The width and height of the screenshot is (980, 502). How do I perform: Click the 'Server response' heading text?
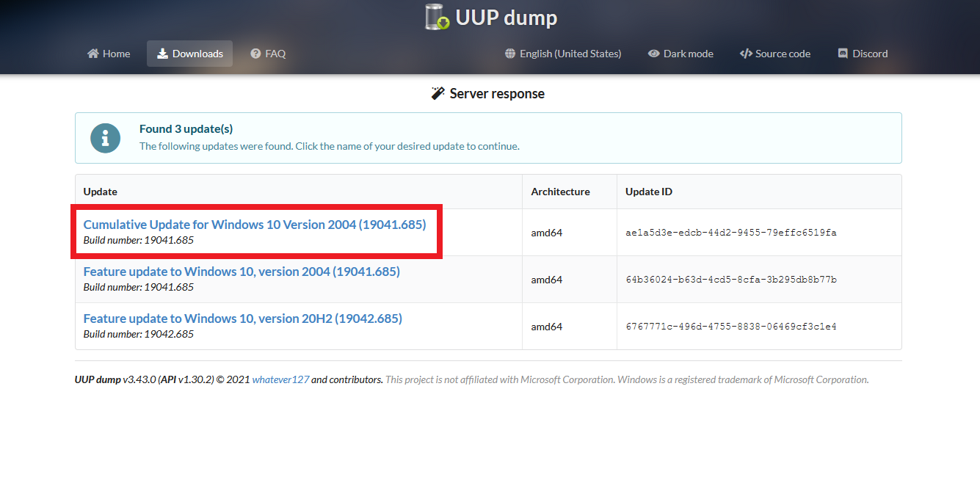pyautogui.click(x=497, y=93)
